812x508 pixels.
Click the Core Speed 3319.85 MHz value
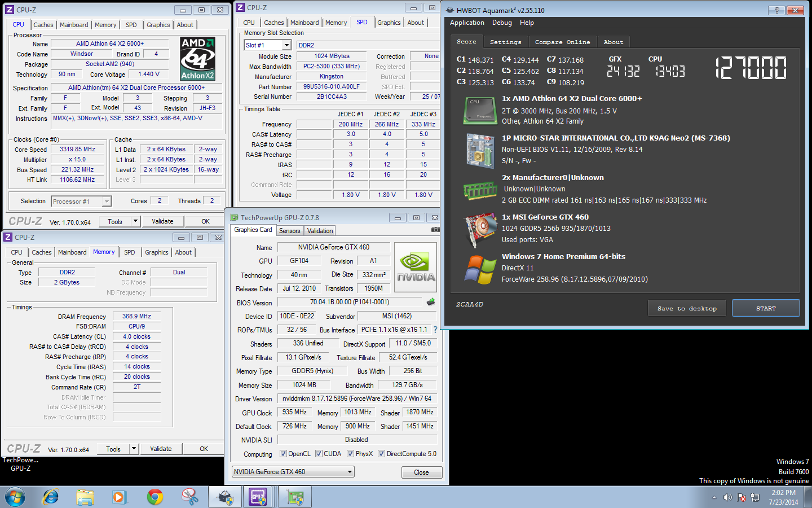[78, 150]
